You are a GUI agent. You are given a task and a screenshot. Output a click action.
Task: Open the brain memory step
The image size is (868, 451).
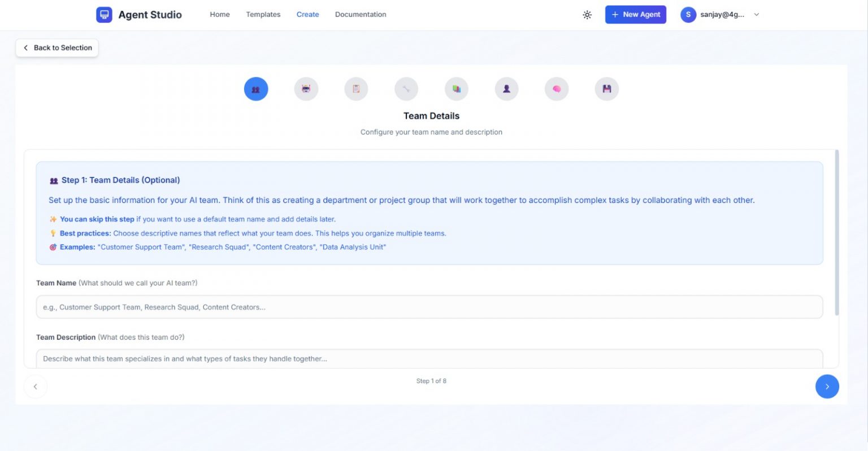coord(557,89)
